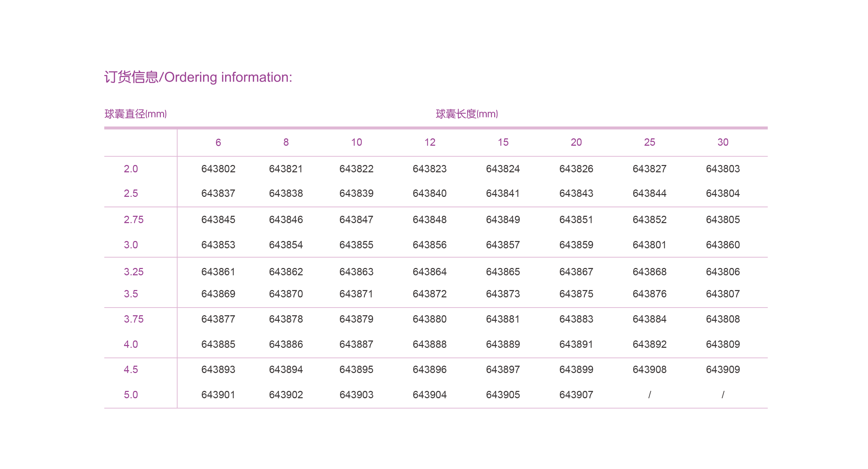Screen dimensions: 868x469
Task: Select order code 643802
Action: pos(218,169)
